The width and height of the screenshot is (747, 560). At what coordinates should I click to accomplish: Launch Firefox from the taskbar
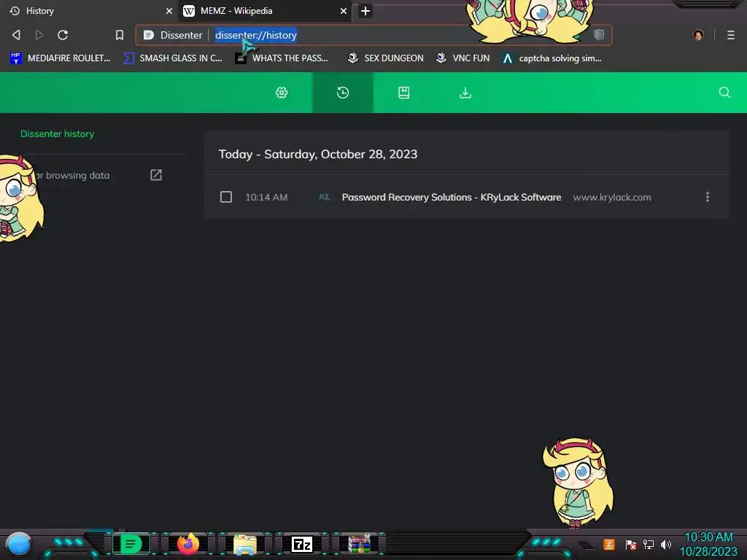pyautogui.click(x=187, y=544)
